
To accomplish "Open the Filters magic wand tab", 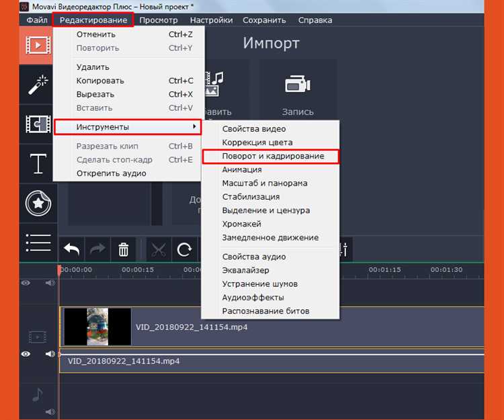I will (38, 85).
